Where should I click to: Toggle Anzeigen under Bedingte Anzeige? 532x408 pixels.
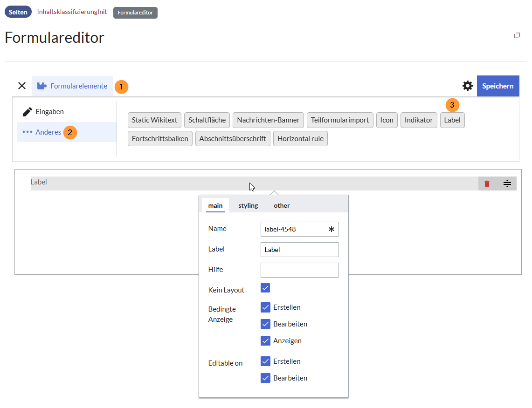tap(265, 341)
